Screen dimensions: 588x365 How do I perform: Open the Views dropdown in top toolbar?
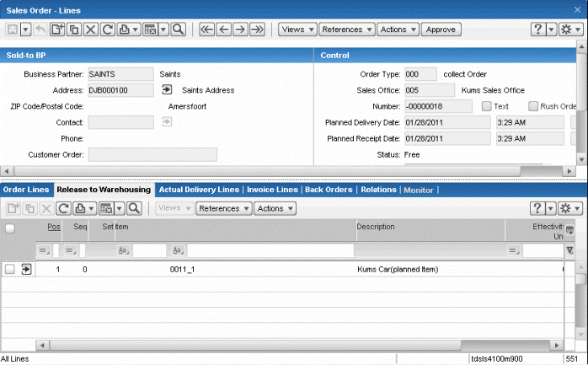click(x=297, y=29)
